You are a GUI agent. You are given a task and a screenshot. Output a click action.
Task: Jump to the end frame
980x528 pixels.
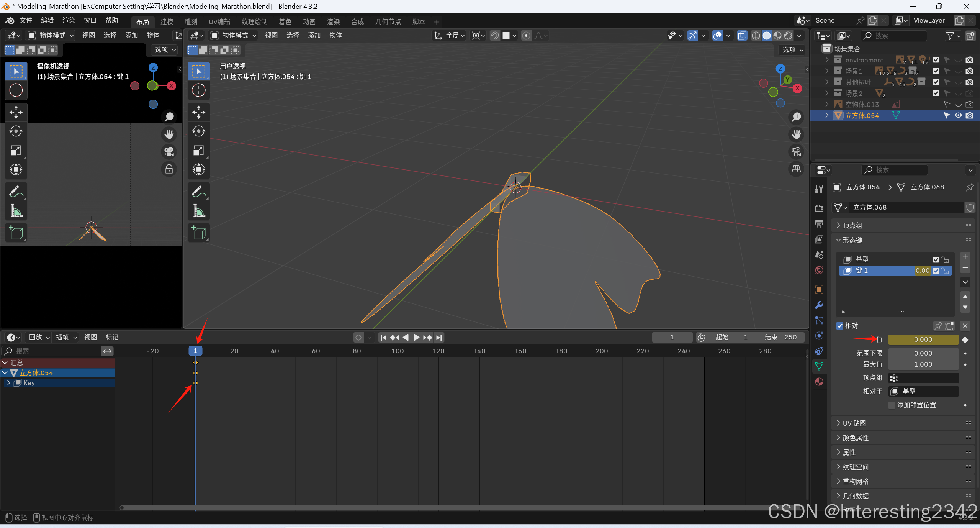[x=439, y=338]
